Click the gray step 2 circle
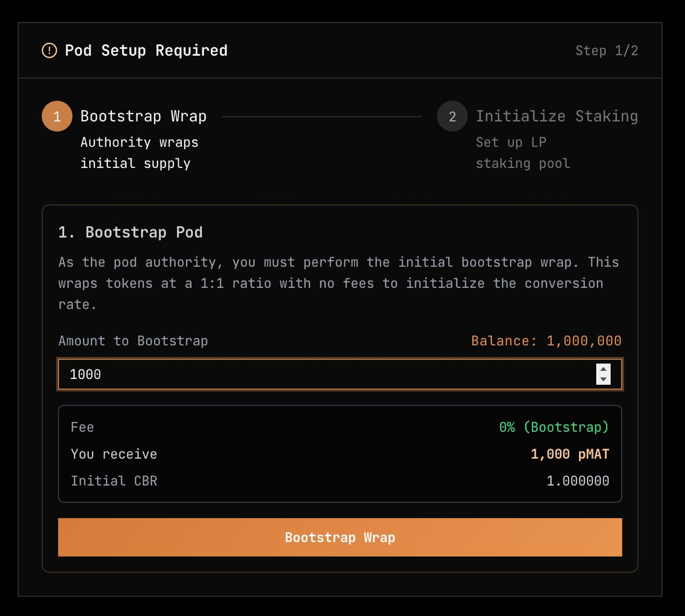This screenshot has width=685, height=616. coord(452,116)
